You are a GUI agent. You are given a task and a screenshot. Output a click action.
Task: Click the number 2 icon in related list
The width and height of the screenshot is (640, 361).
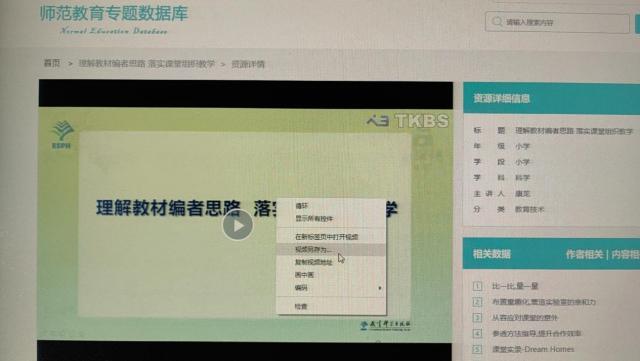[x=477, y=302]
